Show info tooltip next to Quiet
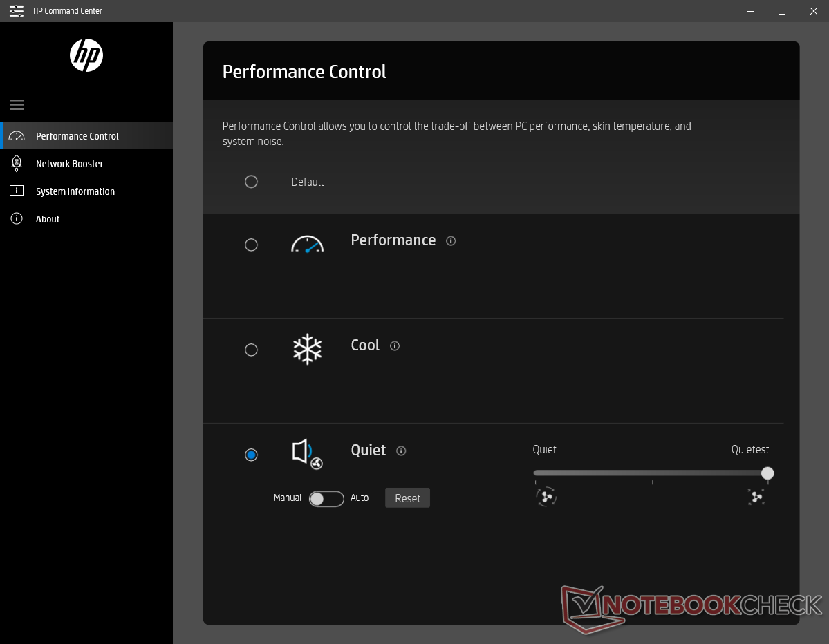 pos(401,451)
